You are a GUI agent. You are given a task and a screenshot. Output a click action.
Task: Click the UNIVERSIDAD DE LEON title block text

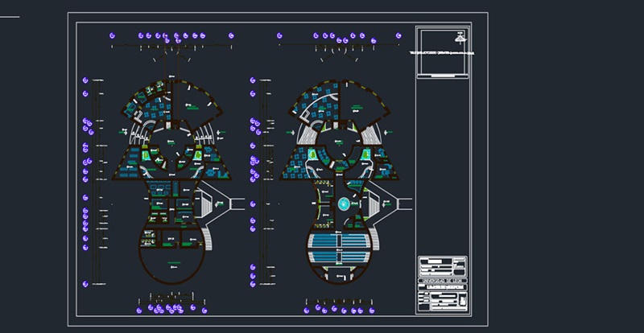click(442, 281)
